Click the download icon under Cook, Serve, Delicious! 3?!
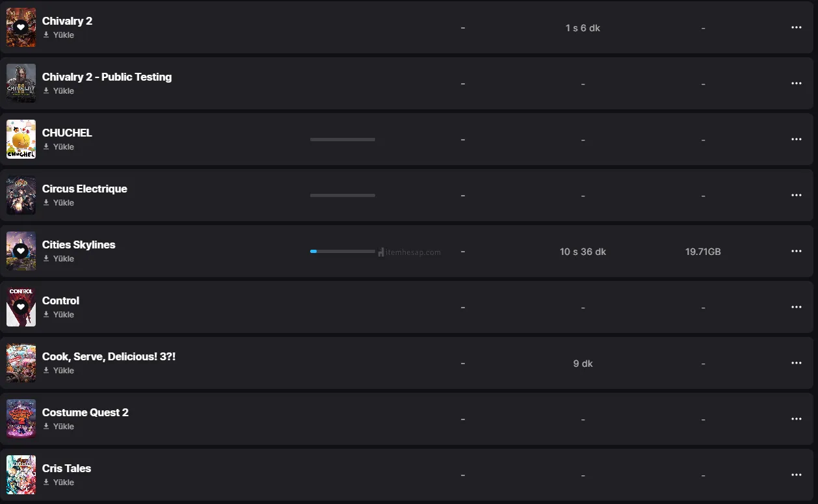 click(x=46, y=371)
